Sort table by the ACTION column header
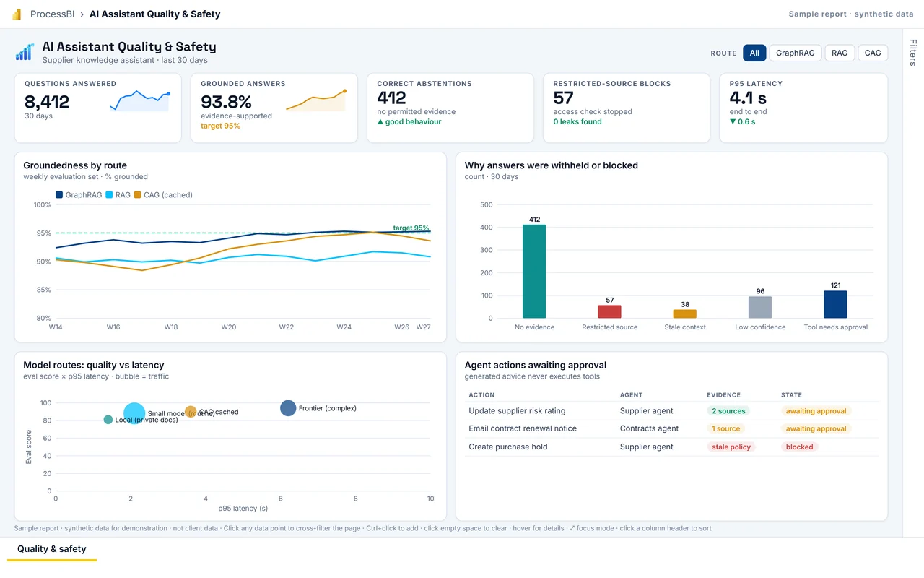The width and height of the screenshot is (924, 578). [481, 395]
